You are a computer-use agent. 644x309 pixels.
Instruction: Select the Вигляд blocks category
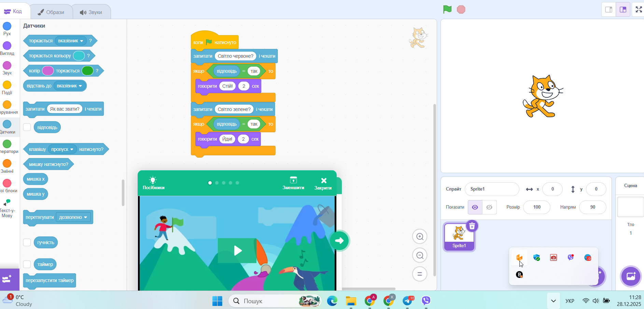[7, 48]
